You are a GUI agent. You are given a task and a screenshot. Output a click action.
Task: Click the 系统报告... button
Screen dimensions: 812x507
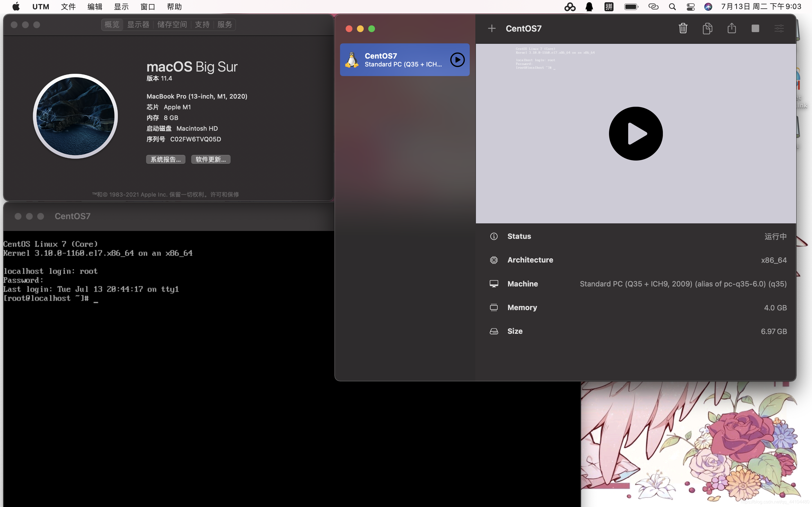click(x=166, y=160)
